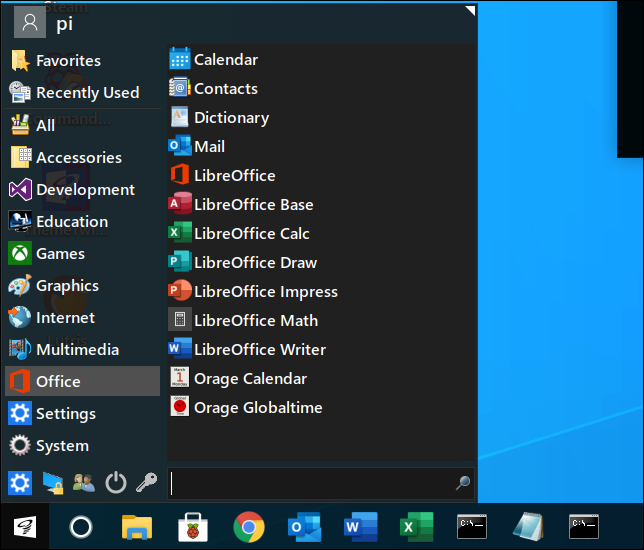Click the power/logout icon
644x550 pixels.
point(116,483)
